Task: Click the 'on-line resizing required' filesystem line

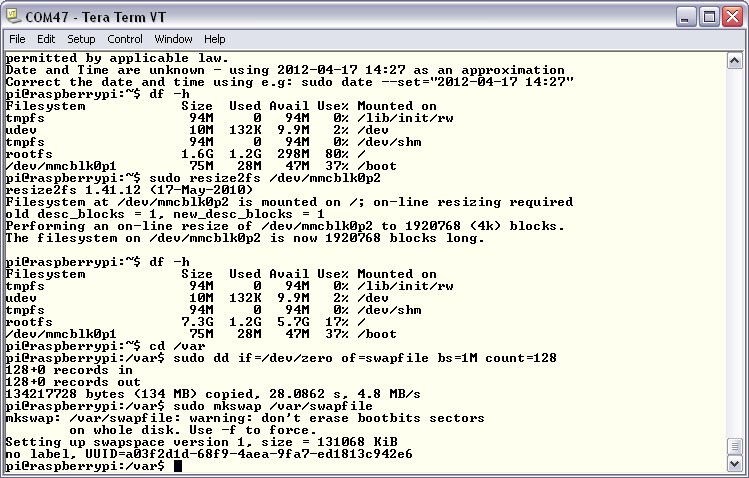Action: click(x=289, y=202)
